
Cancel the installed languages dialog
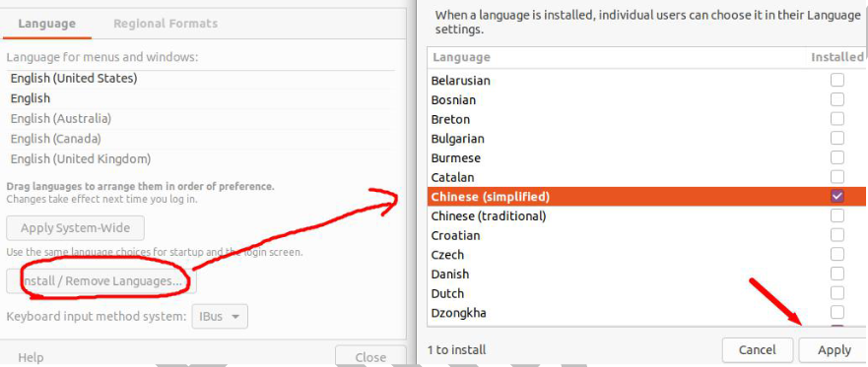[x=757, y=350]
